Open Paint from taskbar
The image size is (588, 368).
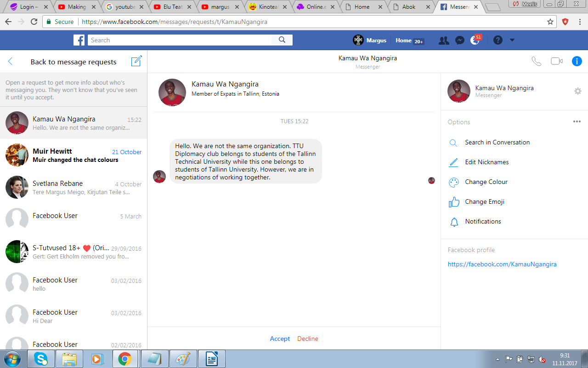pos(183,359)
